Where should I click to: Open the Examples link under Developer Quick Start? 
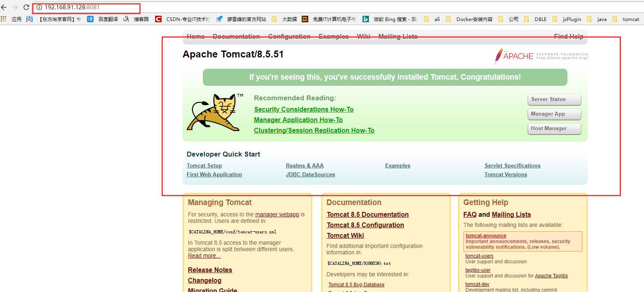[398, 165]
